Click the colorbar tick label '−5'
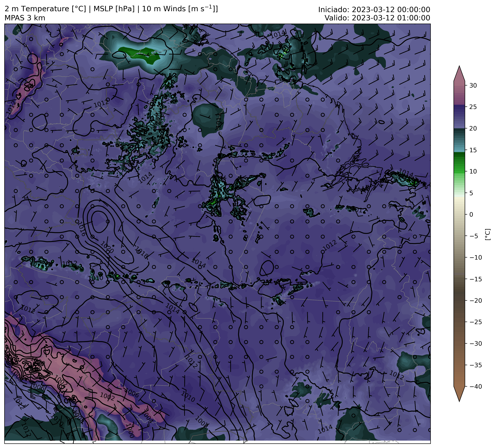 pos(474,236)
